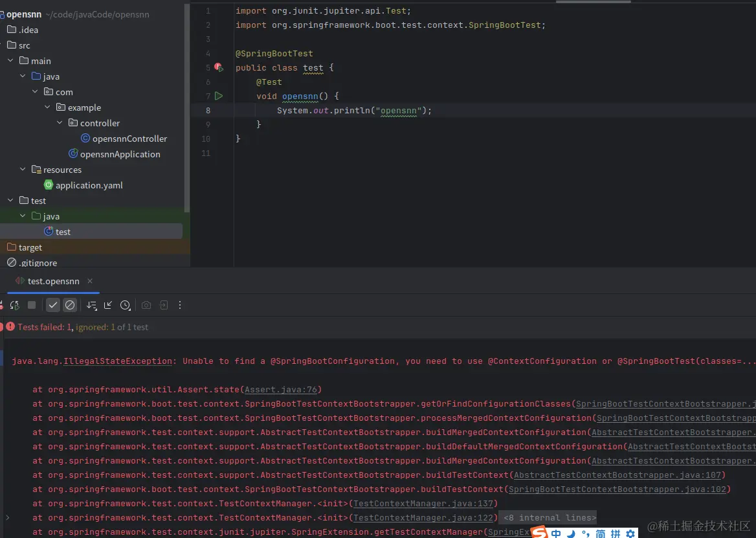Click the import tests icon
This screenshot has height=538, width=756.
[x=164, y=305]
